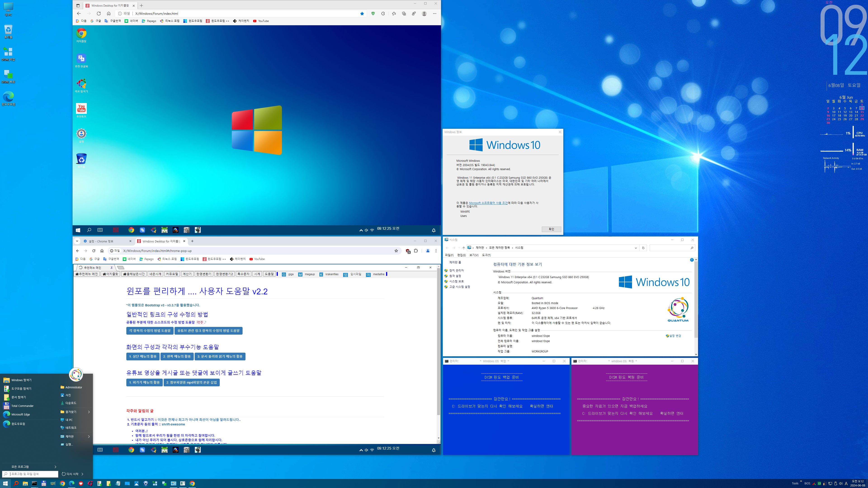
Task: Click the red heart icon on the taskbar
Action: click(81, 483)
